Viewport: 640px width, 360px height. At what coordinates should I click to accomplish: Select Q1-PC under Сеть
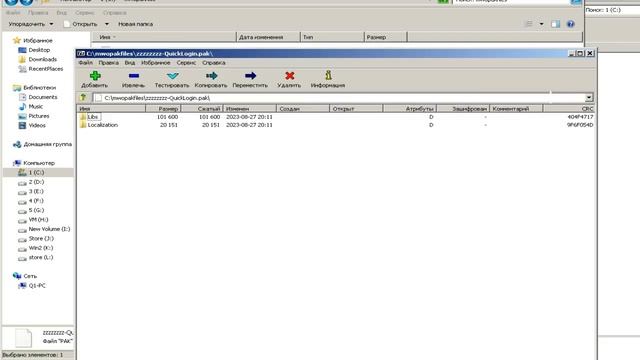tap(37, 285)
